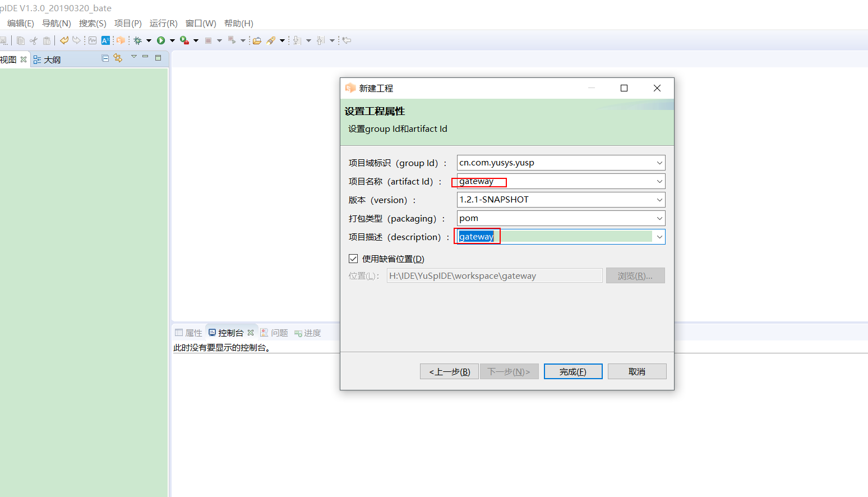
Task: Click the 取消 cancel button
Action: 636,371
